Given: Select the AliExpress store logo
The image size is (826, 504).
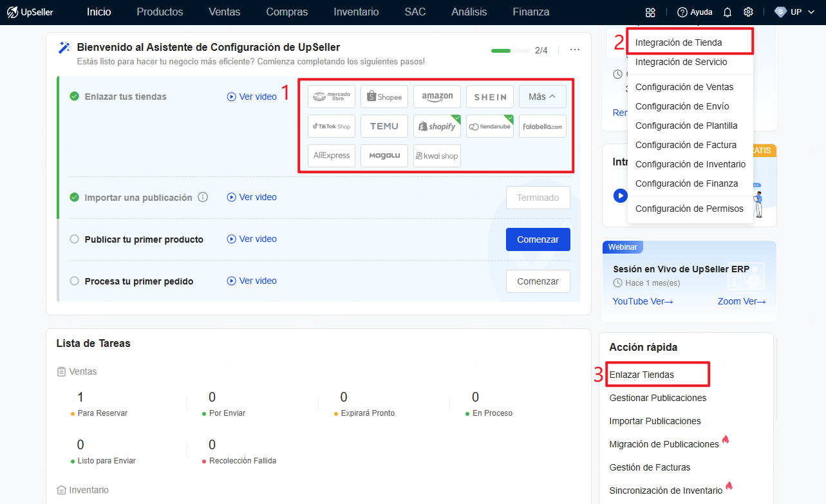Looking at the screenshot, I should pyautogui.click(x=332, y=156).
